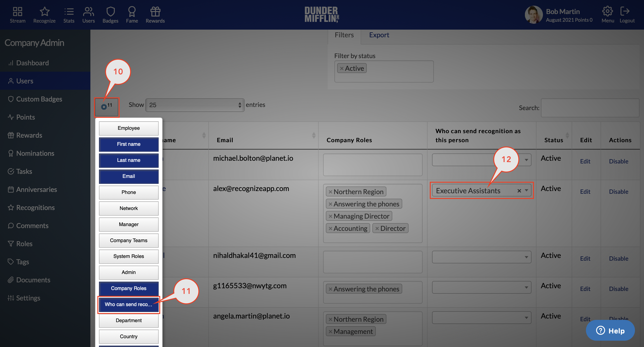644x347 pixels.
Task: Open Custom Badges in the sidebar
Action: coord(45,99)
